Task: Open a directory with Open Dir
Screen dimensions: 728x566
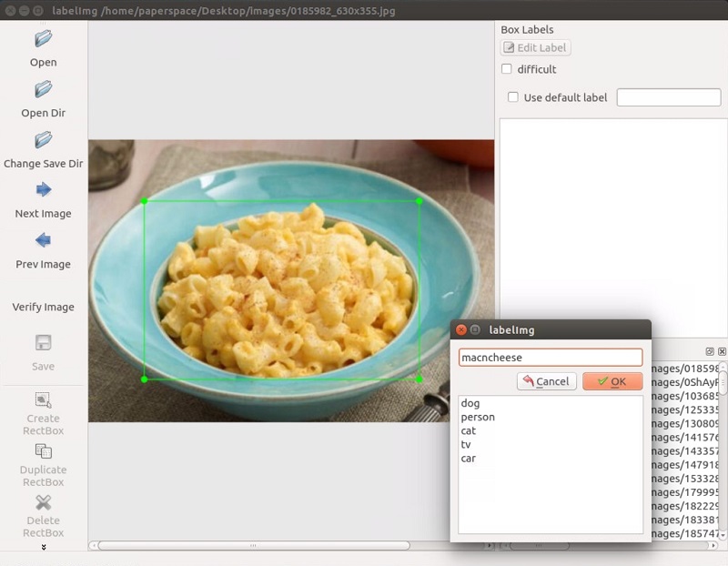Action: (x=43, y=90)
